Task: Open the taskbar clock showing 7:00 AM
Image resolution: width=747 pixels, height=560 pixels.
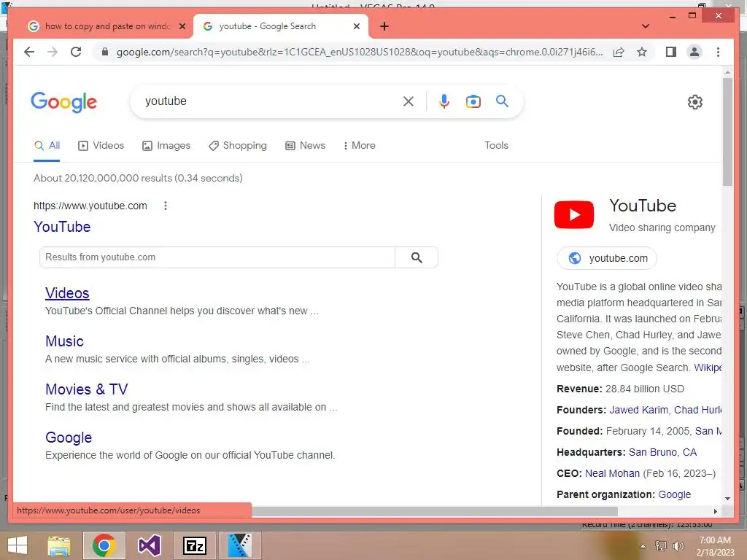Action: click(715, 546)
